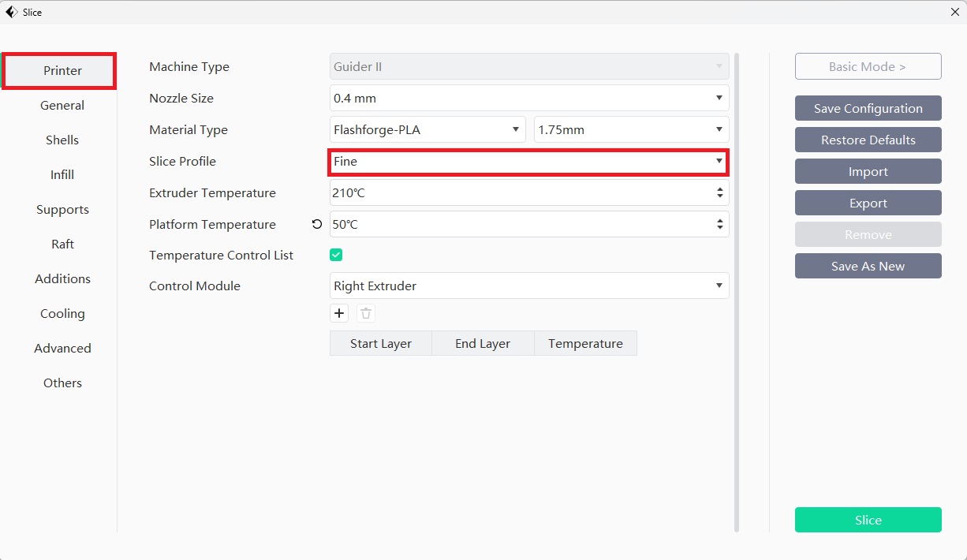
Task: Switch to the Infill tab
Action: (62, 175)
